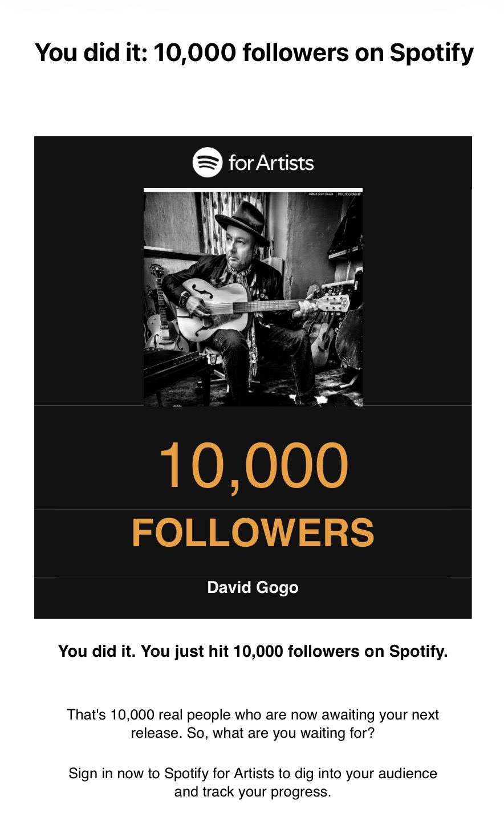Open the David Gogo artist photo
504x813 pixels.
pyautogui.click(x=253, y=298)
